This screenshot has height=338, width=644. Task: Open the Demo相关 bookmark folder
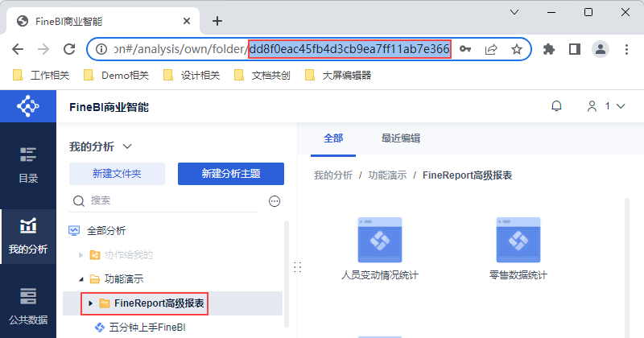(116, 75)
